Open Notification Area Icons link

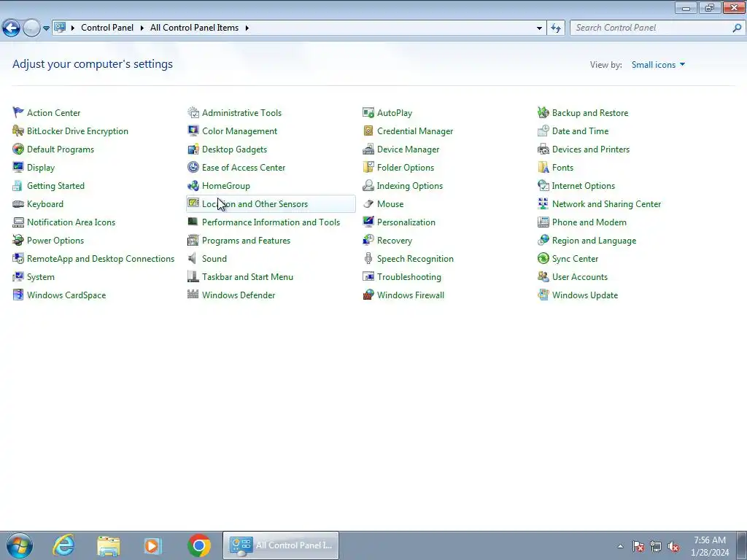pos(71,222)
